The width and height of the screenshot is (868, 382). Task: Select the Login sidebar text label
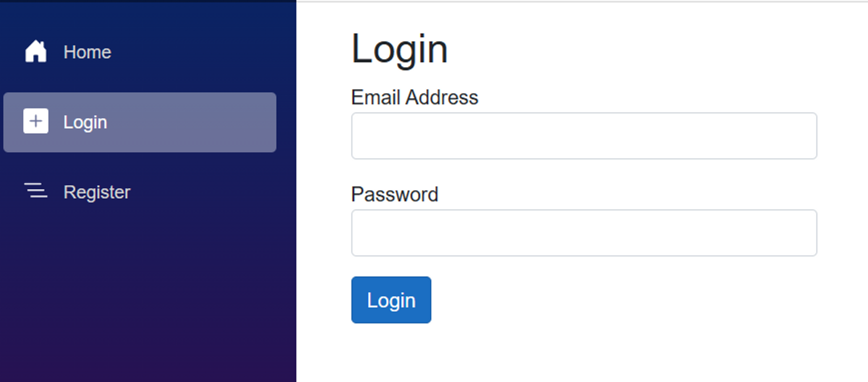(85, 122)
